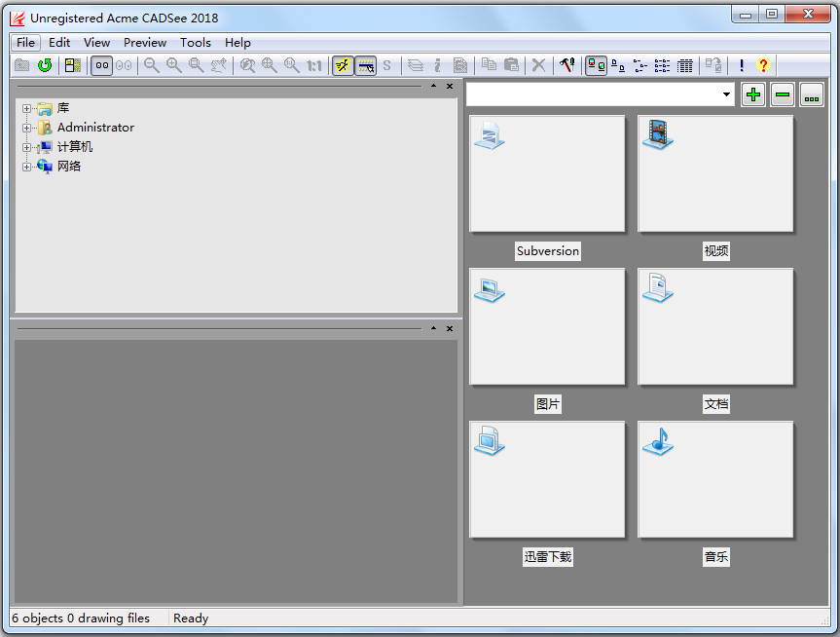The image size is (840, 637).
Task: Close the folder tree panel
Action: click(450, 86)
